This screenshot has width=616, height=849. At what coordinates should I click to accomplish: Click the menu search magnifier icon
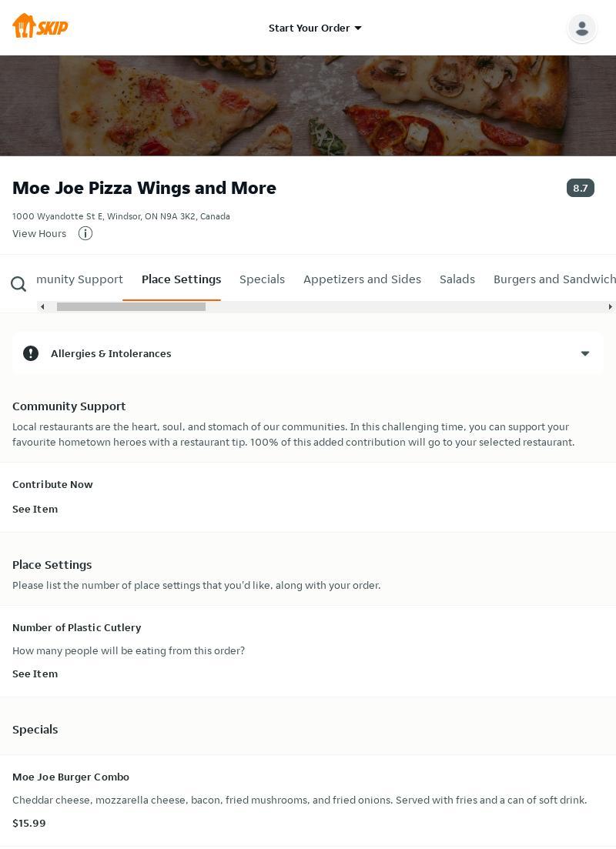18,285
